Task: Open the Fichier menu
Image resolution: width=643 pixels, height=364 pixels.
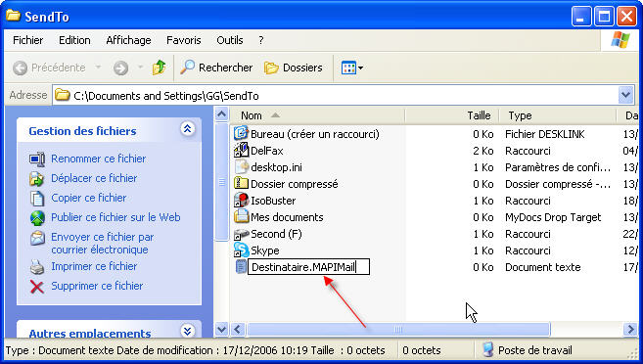Action: tap(27, 40)
